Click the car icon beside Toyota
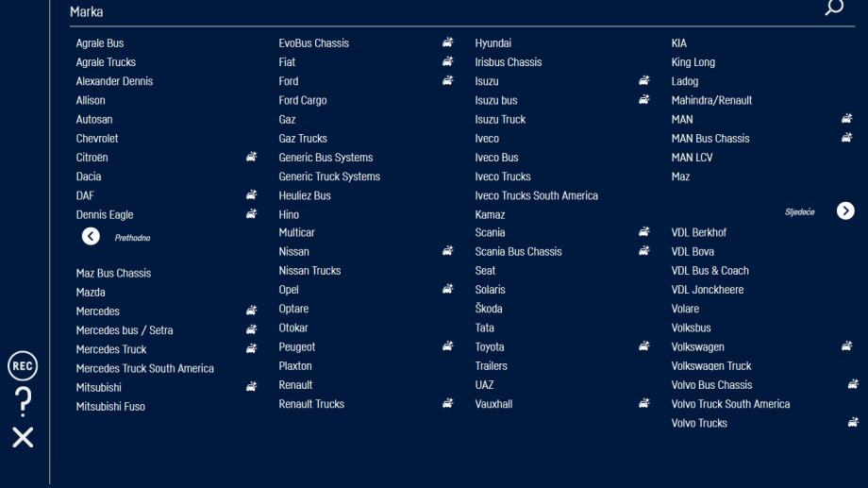 click(x=644, y=347)
